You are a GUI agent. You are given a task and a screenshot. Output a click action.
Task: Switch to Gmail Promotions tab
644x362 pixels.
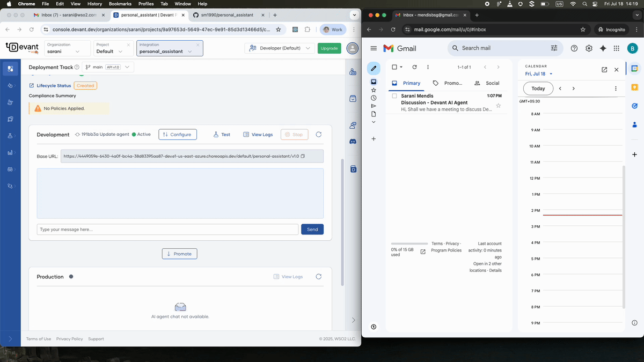pos(447,83)
